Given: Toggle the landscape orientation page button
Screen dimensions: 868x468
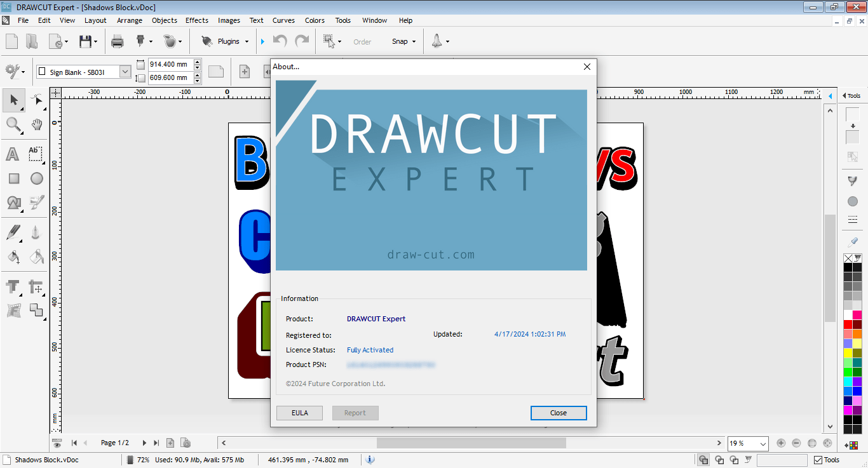Looking at the screenshot, I should coord(216,72).
